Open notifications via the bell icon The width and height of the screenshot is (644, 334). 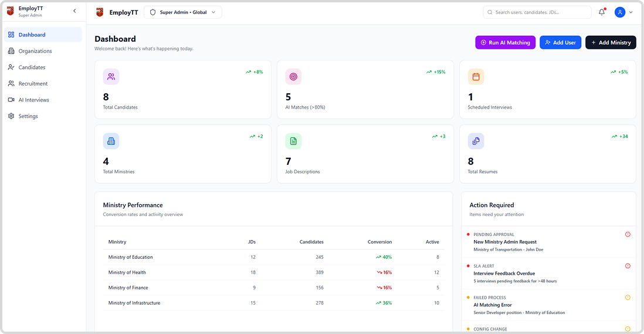point(602,12)
